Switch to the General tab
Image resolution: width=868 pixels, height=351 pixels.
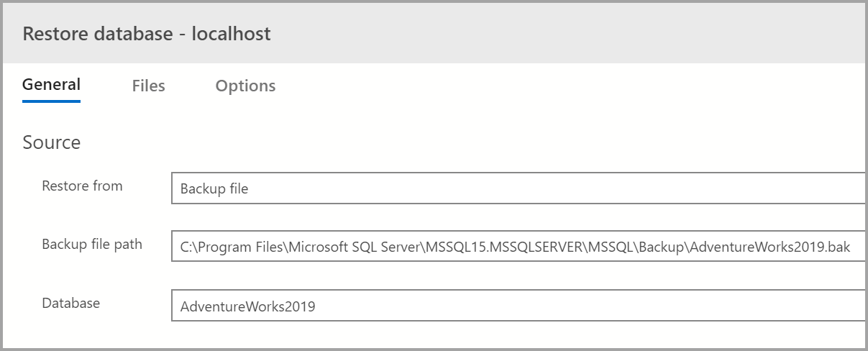click(51, 85)
